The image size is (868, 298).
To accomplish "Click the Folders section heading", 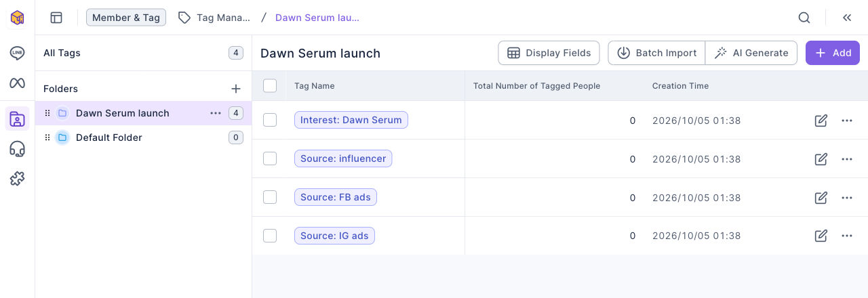I will [60, 89].
